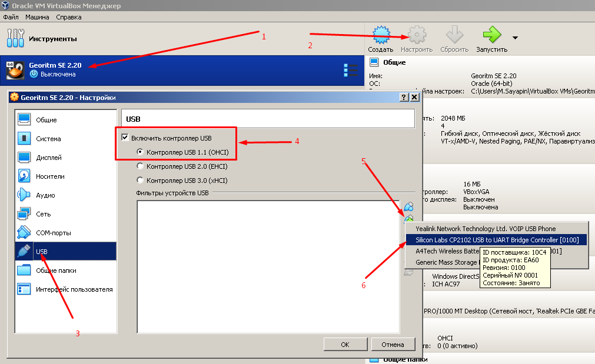Open the Справка menu

[x=69, y=17]
